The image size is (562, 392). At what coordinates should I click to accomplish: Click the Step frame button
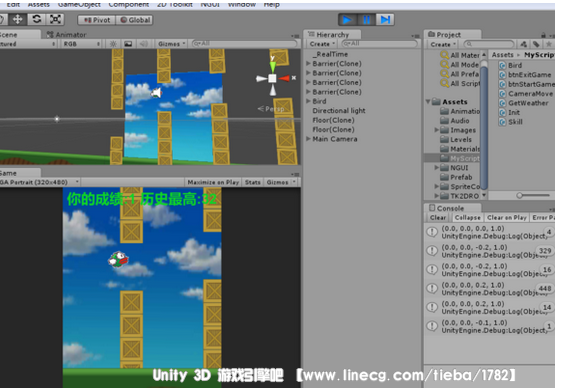[x=385, y=20]
